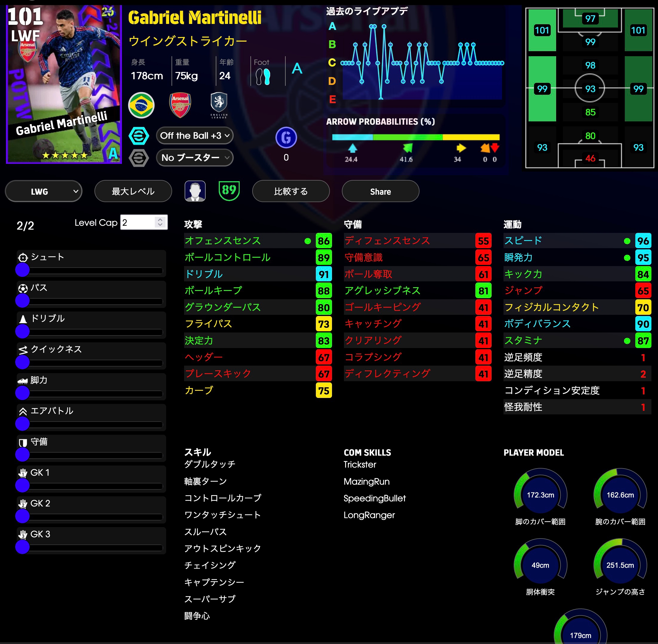Open the No ブースター dropdown

(x=195, y=158)
